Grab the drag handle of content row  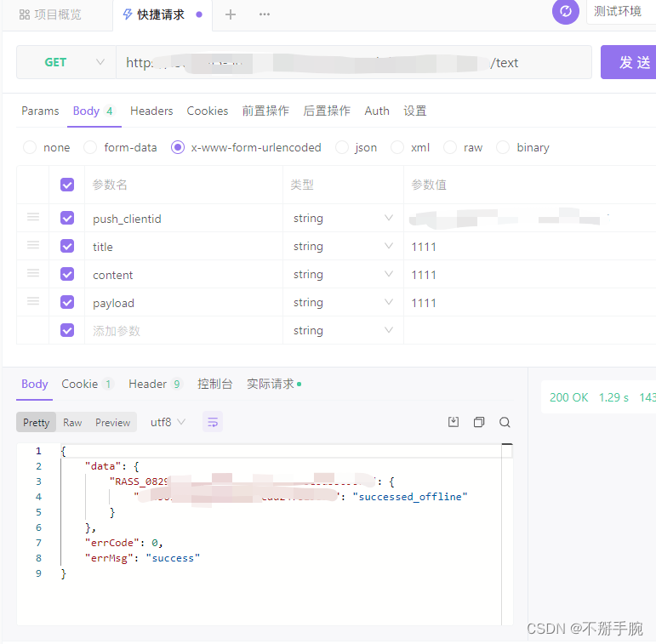[33, 273]
